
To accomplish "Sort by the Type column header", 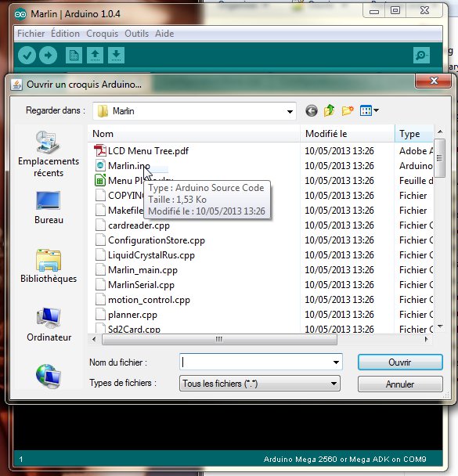I will click(x=413, y=134).
